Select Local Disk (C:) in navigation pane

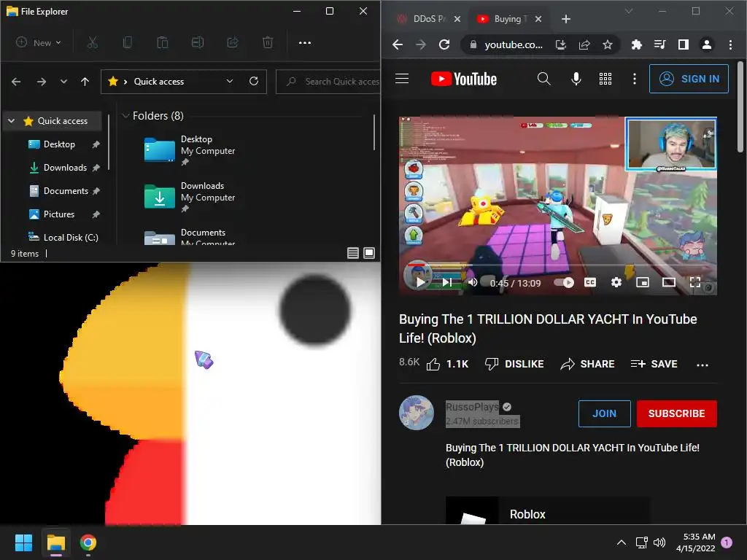(x=63, y=238)
